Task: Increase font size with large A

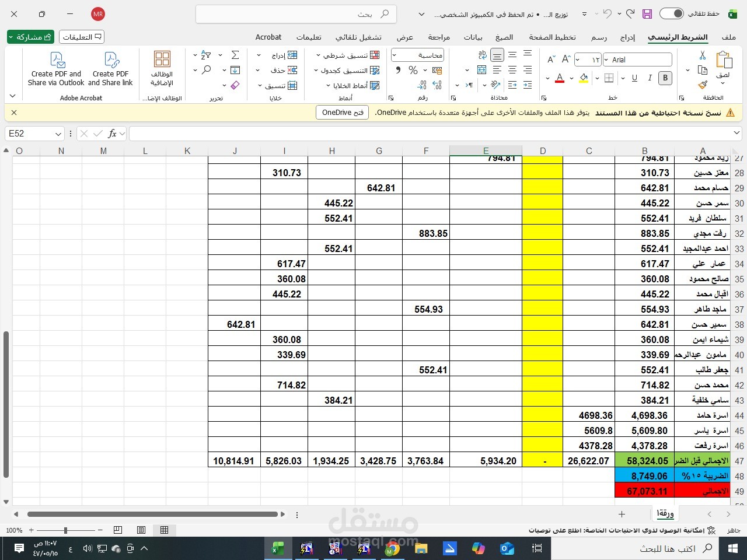Action: 566,60
